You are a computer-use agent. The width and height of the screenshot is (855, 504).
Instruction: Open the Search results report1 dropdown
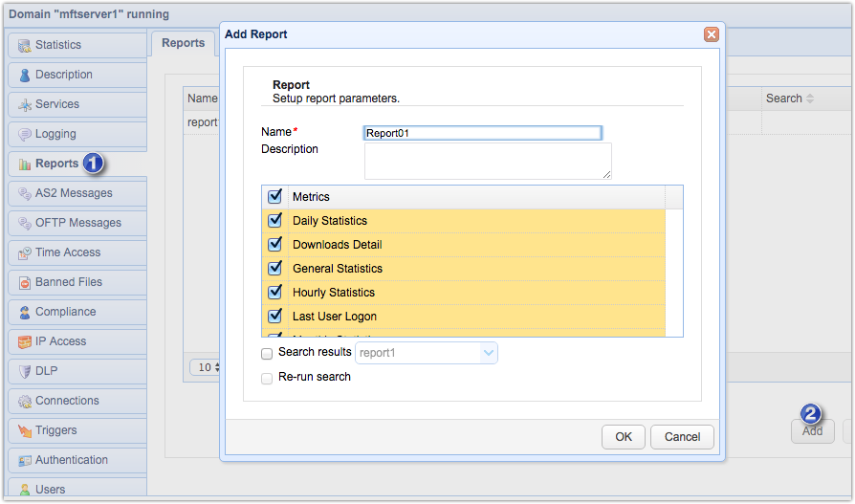[x=489, y=353]
